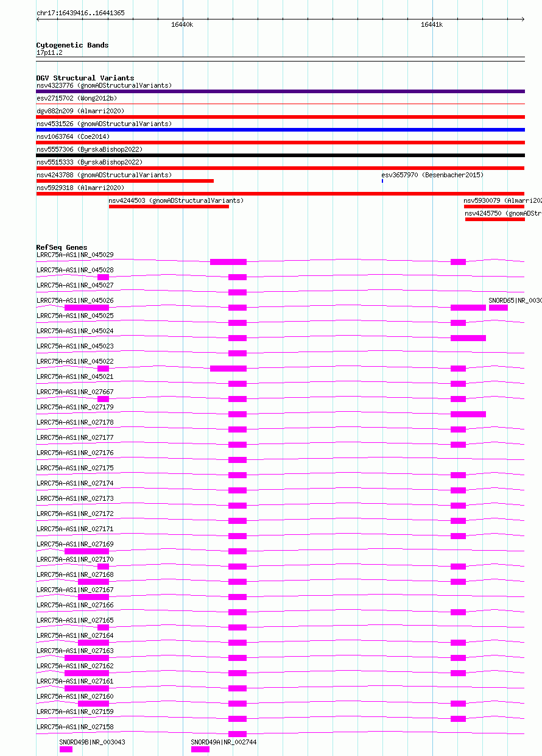Select the dark purple nsv4323776 variant bar

pyautogui.click(x=281, y=91)
